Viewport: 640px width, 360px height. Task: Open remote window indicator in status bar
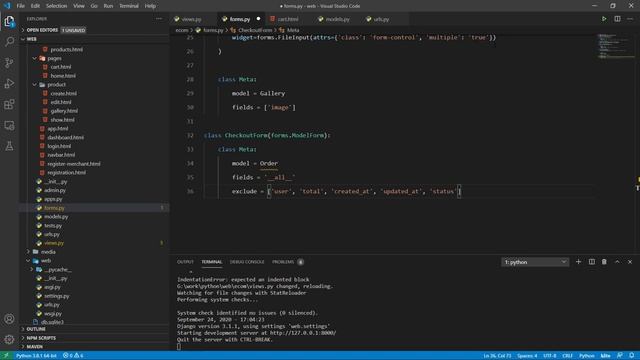pos(6,356)
